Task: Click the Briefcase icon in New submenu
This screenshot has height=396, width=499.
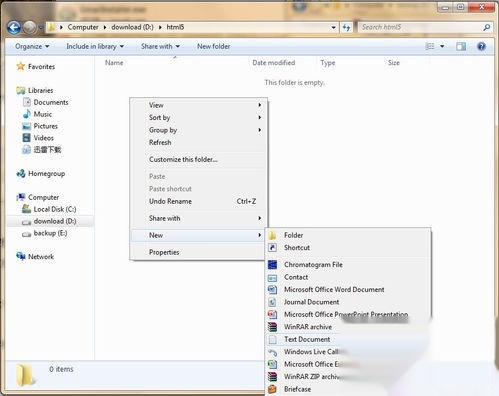Action: click(x=272, y=389)
